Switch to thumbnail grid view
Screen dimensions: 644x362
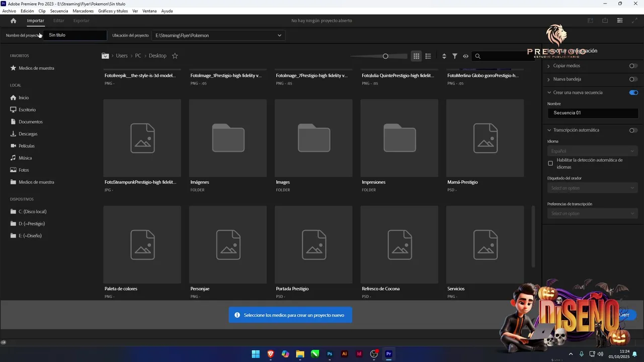[x=416, y=56]
